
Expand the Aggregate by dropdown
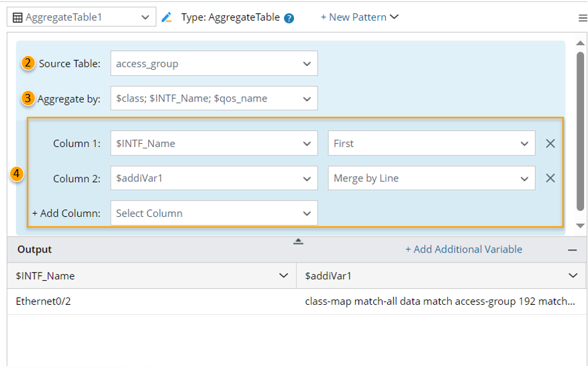tap(213, 99)
